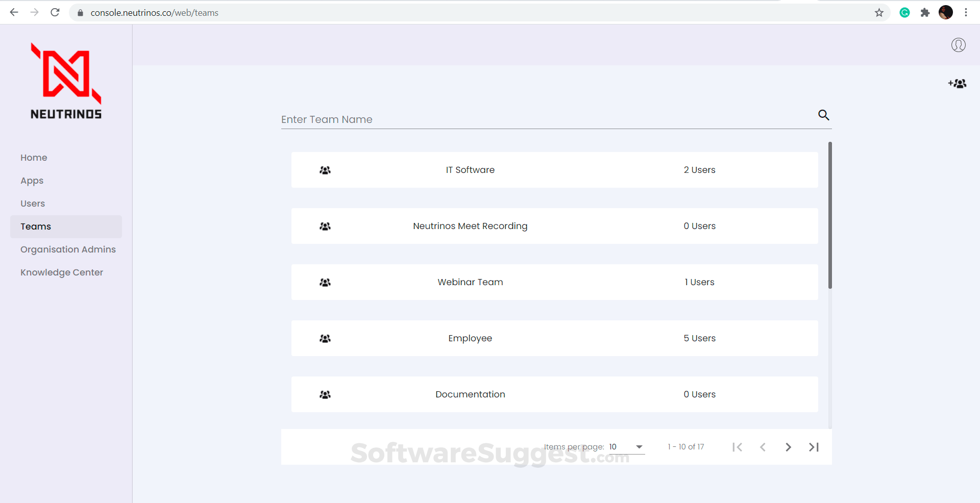This screenshot has height=503, width=980.
Task: Click the add team icon
Action: coord(957,84)
